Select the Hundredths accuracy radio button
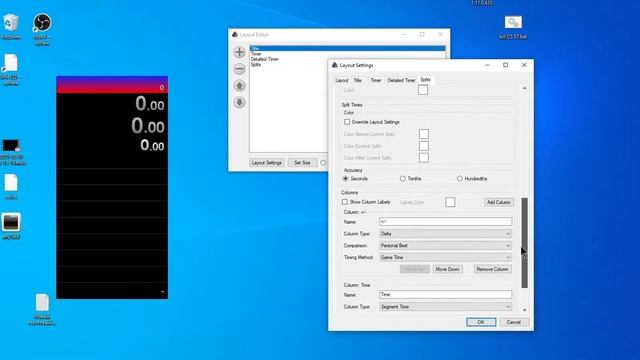Viewport: 640px width, 360px height. pos(460,179)
